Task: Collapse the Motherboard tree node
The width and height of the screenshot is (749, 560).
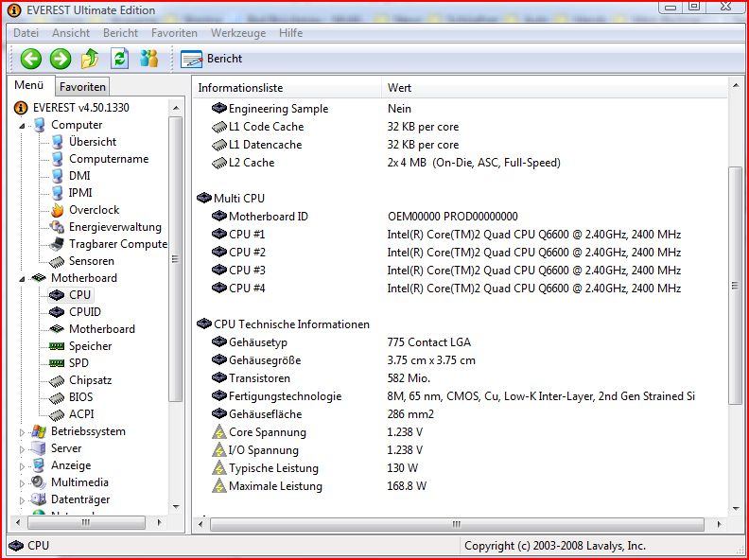Action: pyautogui.click(x=23, y=278)
